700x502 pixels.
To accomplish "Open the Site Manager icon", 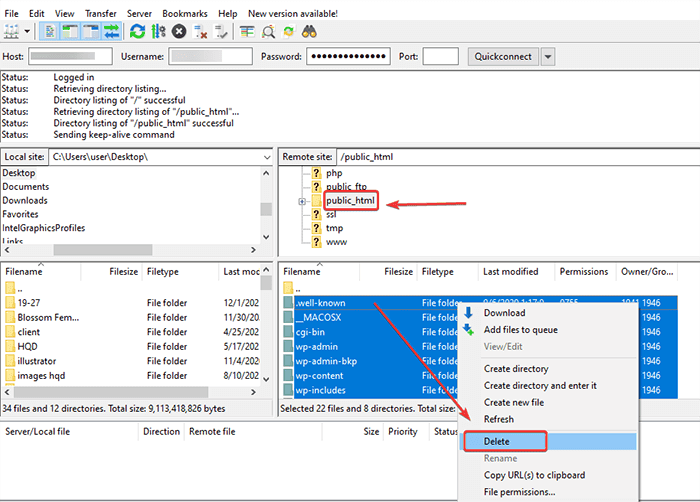I will click(12, 32).
